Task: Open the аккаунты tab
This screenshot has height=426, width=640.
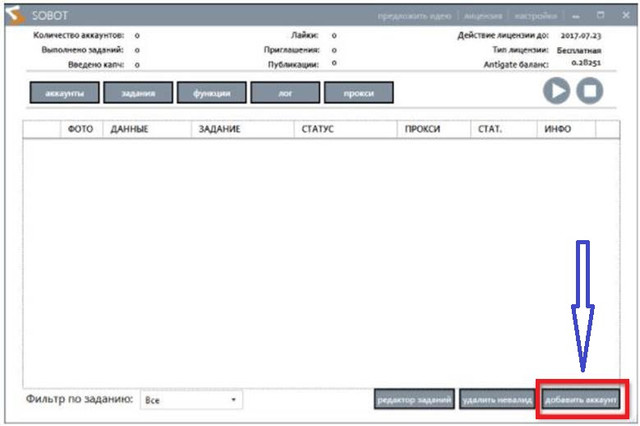Action: coord(63,93)
